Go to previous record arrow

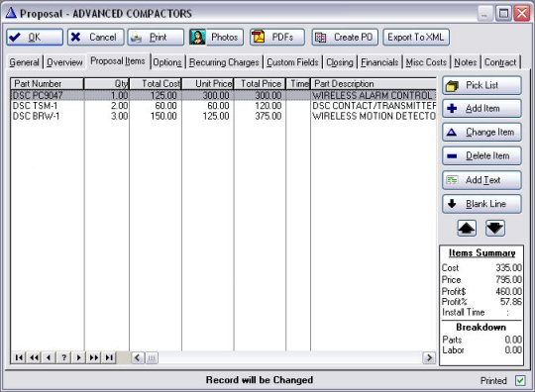49,357
